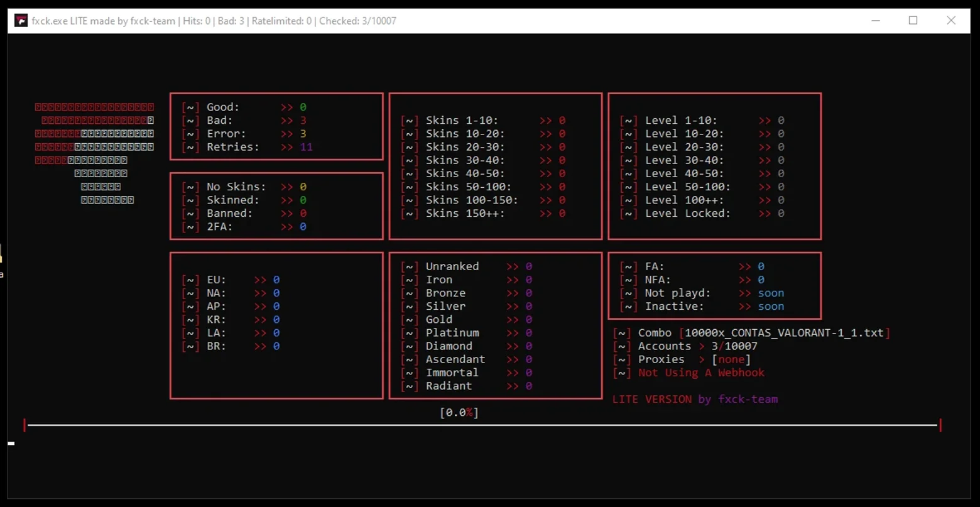Image resolution: width=980 pixels, height=507 pixels.
Task: Select the "Skins 10-20:" line
Action: pyautogui.click(x=484, y=134)
